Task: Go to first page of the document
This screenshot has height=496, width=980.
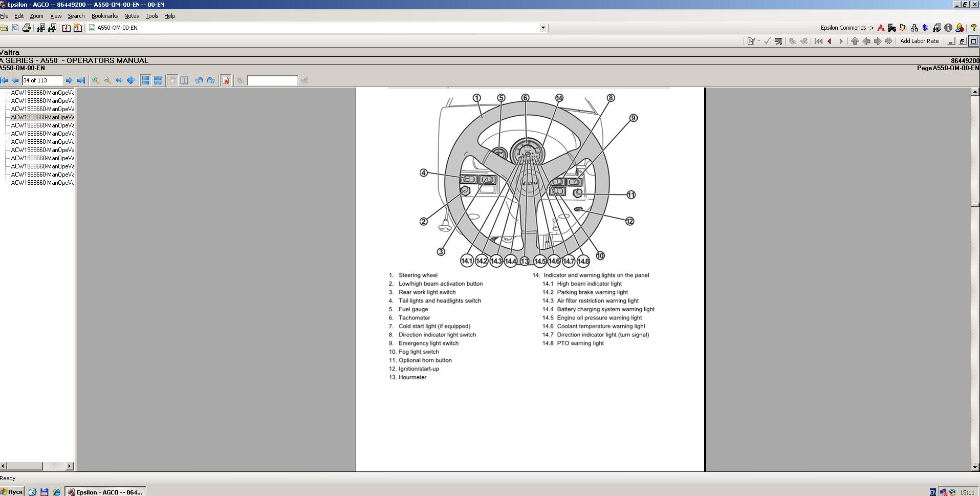Action: [x=4, y=80]
